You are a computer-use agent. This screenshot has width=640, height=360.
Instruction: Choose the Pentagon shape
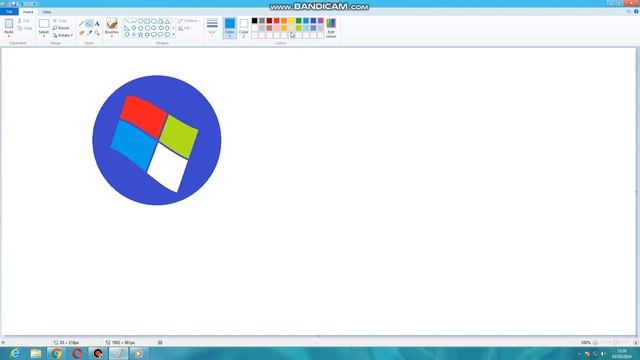click(140, 28)
